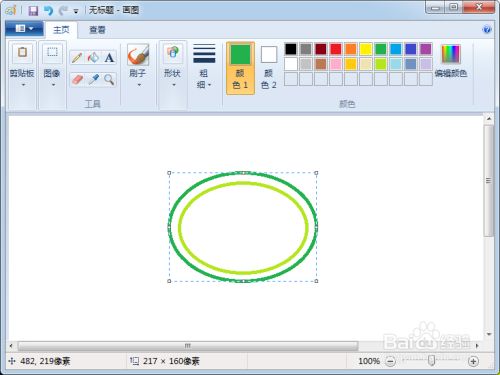
Task: Click the horizontal scrollbar left arrow
Action: tap(11, 346)
